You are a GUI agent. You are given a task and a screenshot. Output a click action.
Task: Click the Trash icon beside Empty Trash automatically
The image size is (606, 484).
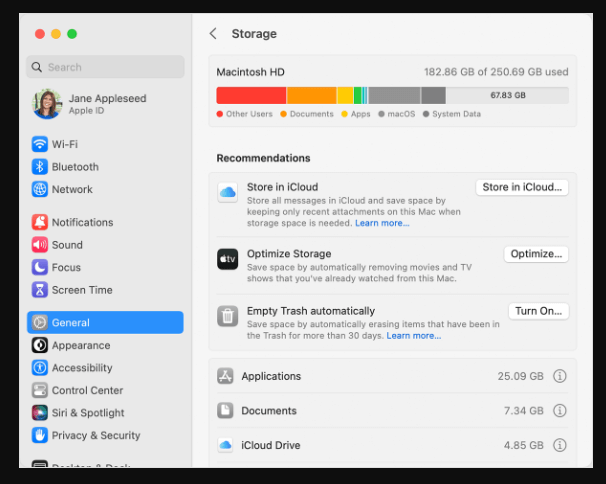pyautogui.click(x=228, y=316)
